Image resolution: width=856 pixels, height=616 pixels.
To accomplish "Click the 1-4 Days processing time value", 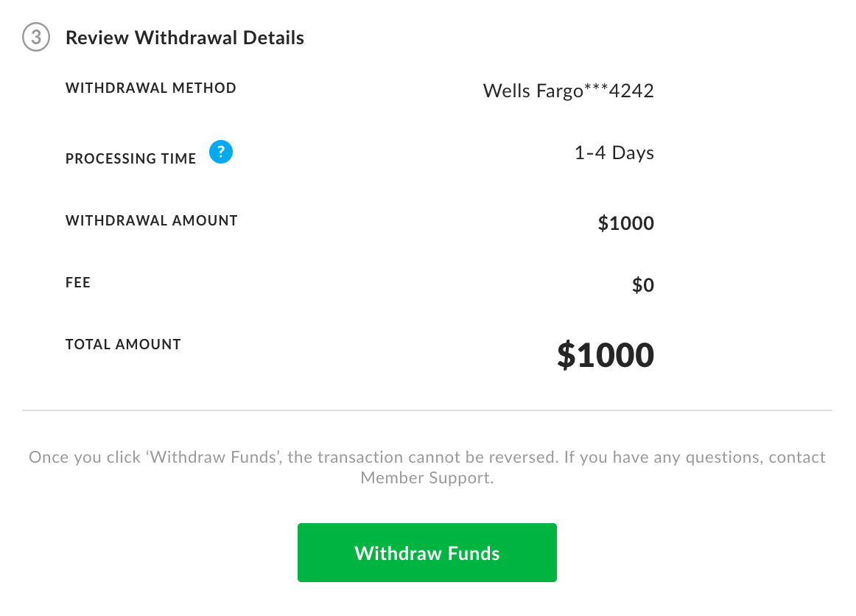I will point(615,153).
